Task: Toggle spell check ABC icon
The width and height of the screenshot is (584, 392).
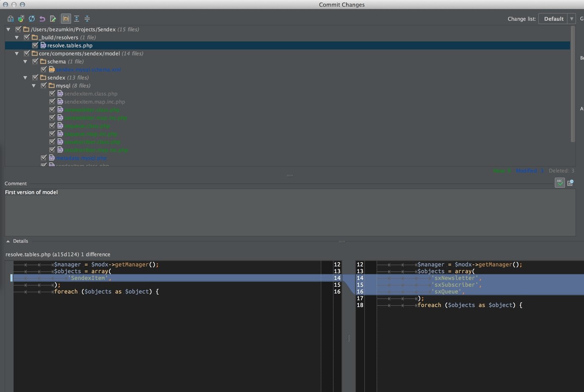Action: coord(559,183)
